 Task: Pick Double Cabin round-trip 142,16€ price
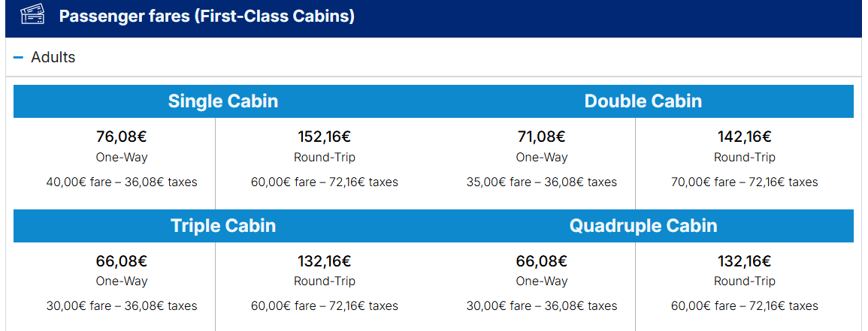click(745, 137)
